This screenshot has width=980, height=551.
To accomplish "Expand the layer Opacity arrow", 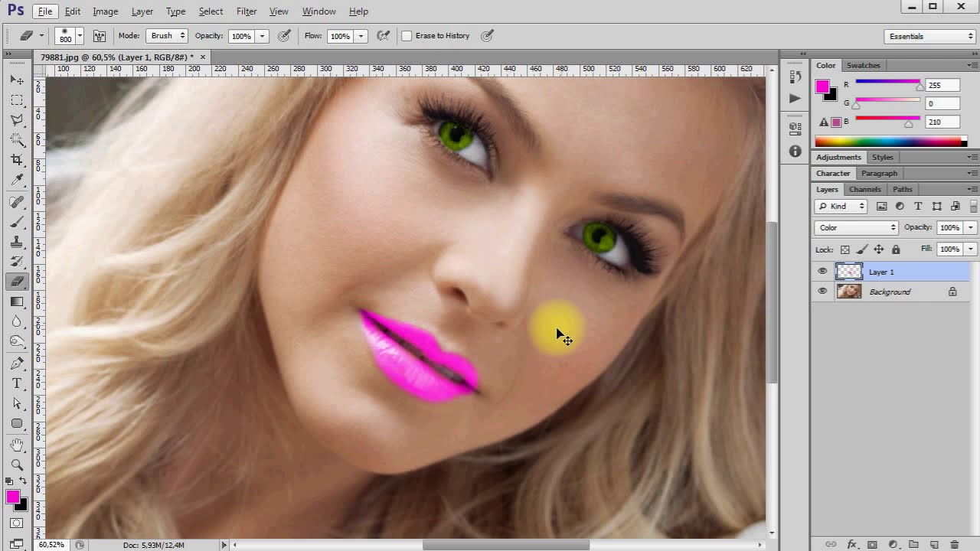I will [970, 227].
